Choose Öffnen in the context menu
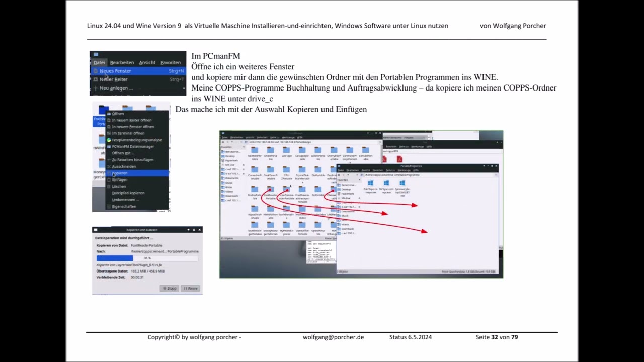 pos(137,114)
